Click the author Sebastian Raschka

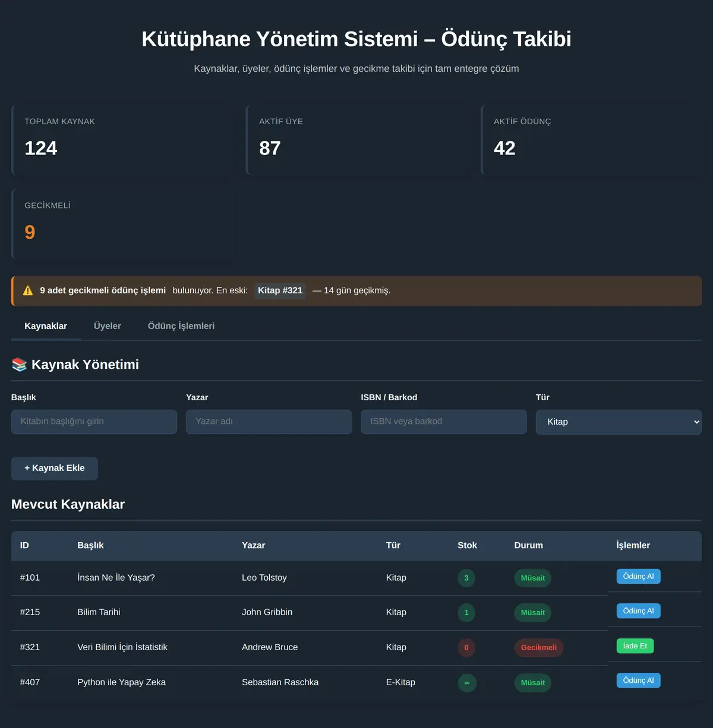[280, 682]
